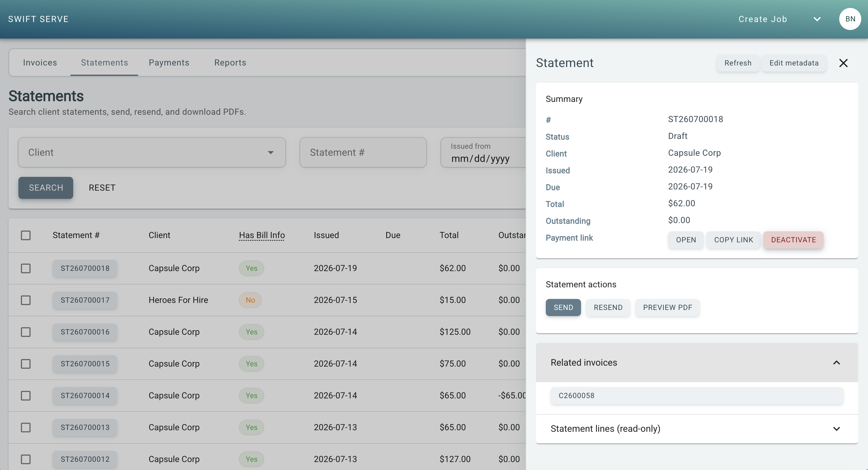The width and height of the screenshot is (868, 470).
Task: Click Heroes For Hire client cell
Action: click(x=178, y=300)
